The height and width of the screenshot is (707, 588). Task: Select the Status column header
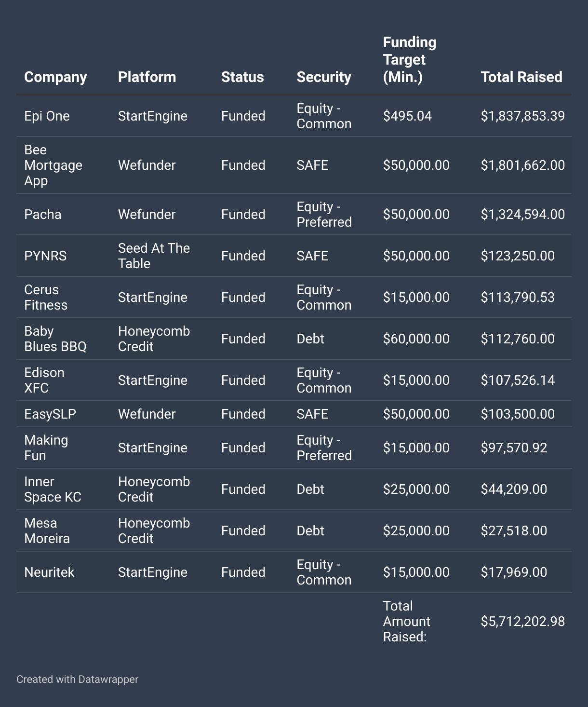[242, 77]
